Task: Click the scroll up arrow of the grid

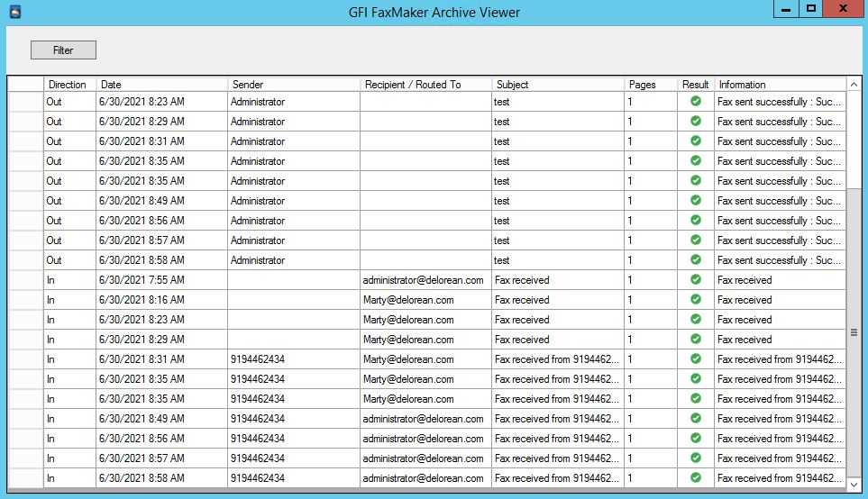Action: pyautogui.click(x=854, y=84)
